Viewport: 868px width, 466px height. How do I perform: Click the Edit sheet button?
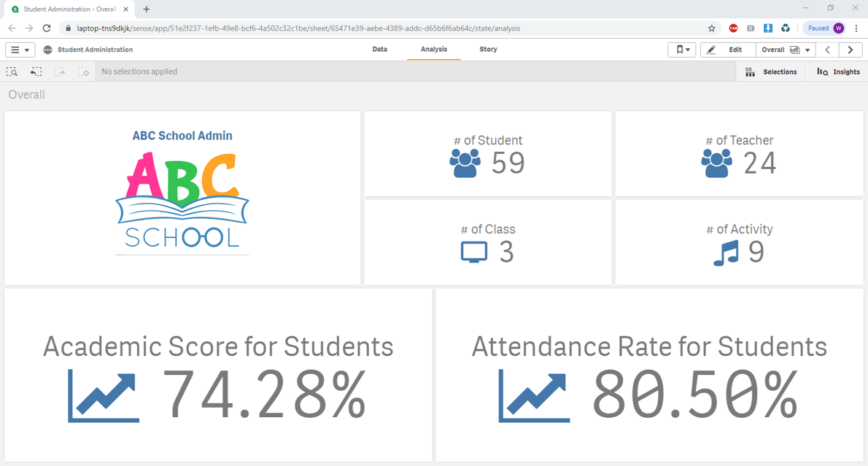tap(727, 50)
